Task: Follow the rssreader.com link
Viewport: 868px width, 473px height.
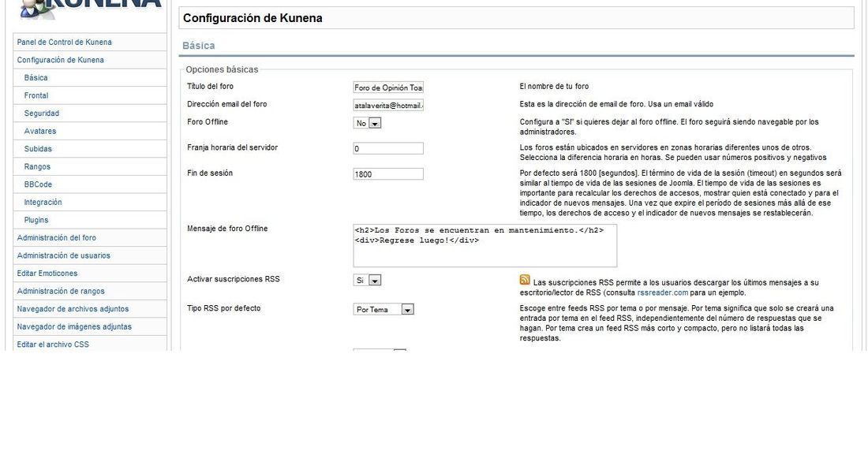Action: coord(662,292)
